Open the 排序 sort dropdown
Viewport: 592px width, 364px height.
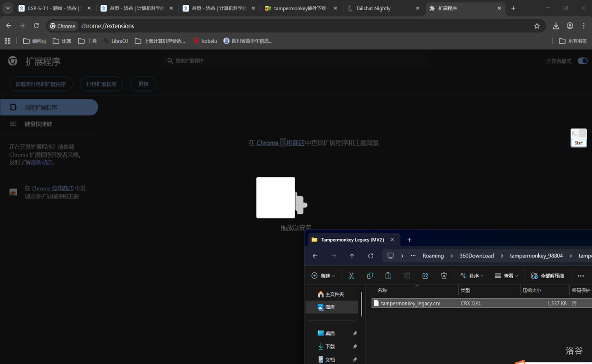pos(472,276)
